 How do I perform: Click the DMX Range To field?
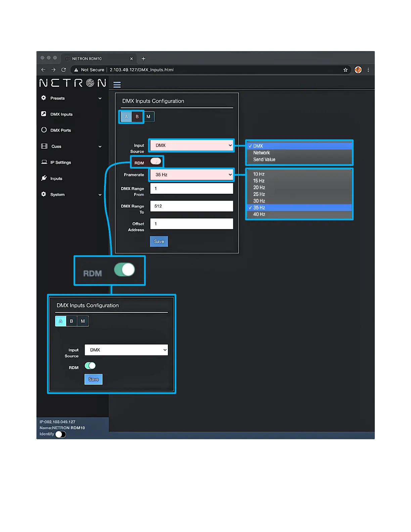click(191, 206)
